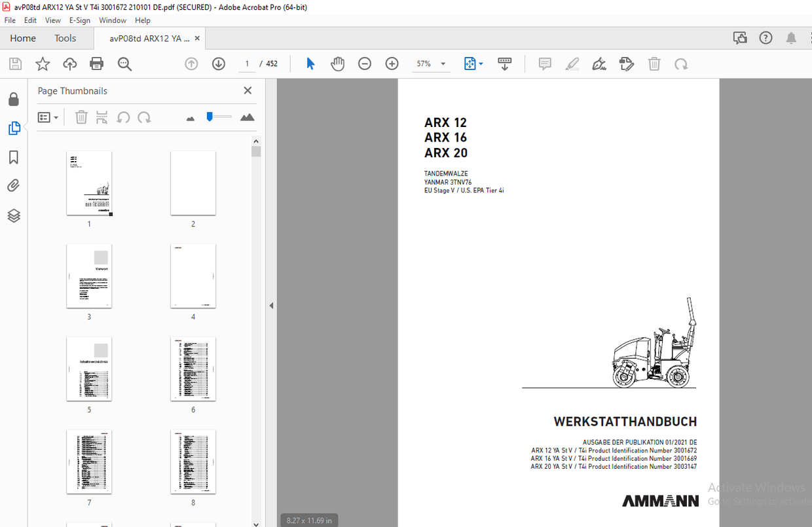Open the zoom level dropdown
Viewport: 812px width, 527px height.
click(x=443, y=64)
